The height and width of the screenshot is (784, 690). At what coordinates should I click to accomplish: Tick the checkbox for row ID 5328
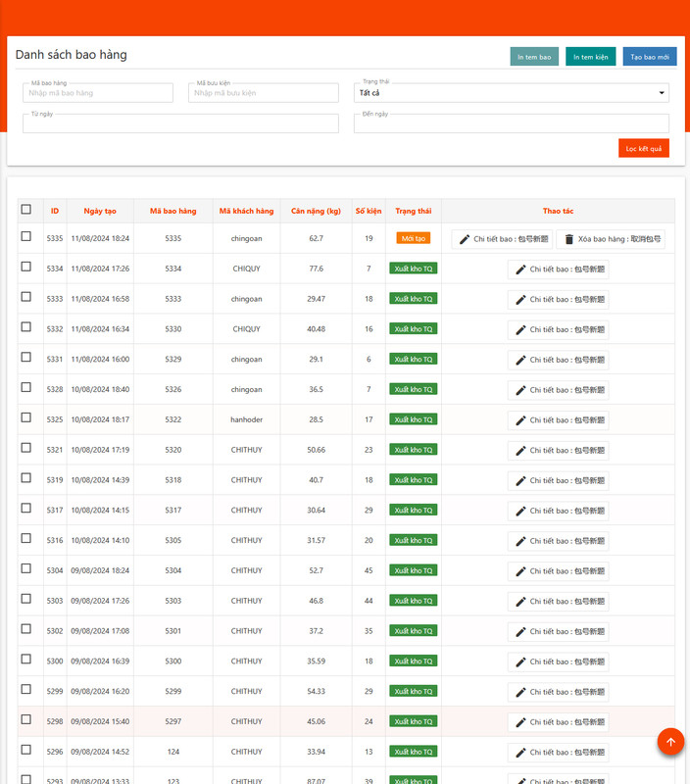tap(26, 387)
